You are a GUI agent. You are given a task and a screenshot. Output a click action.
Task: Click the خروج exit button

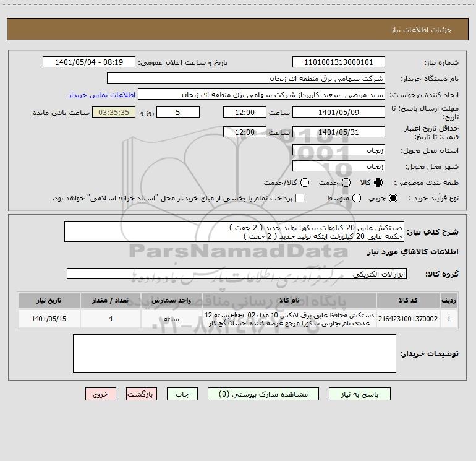(x=101, y=394)
